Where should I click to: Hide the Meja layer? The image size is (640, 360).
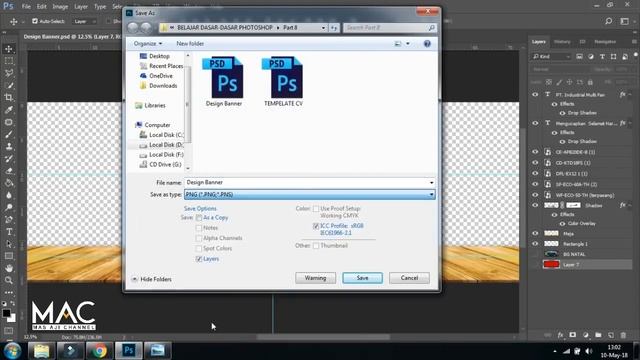tap(535, 233)
